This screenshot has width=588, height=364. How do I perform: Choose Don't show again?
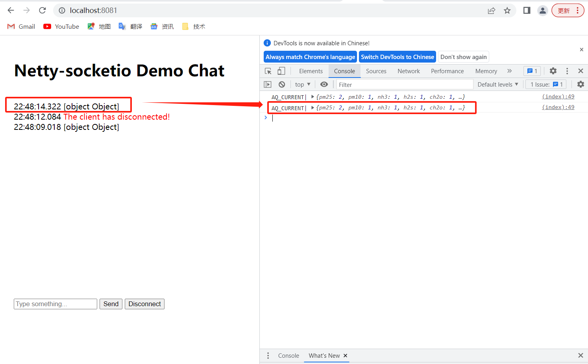464,57
